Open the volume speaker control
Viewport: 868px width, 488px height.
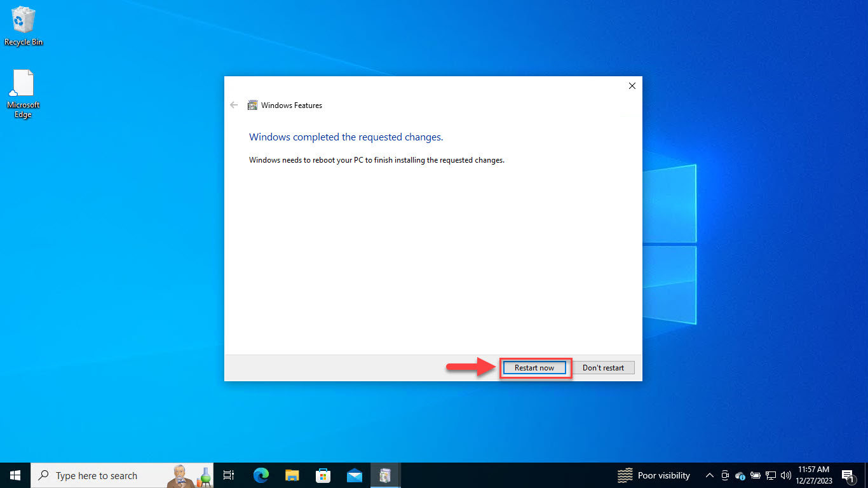[785, 475]
